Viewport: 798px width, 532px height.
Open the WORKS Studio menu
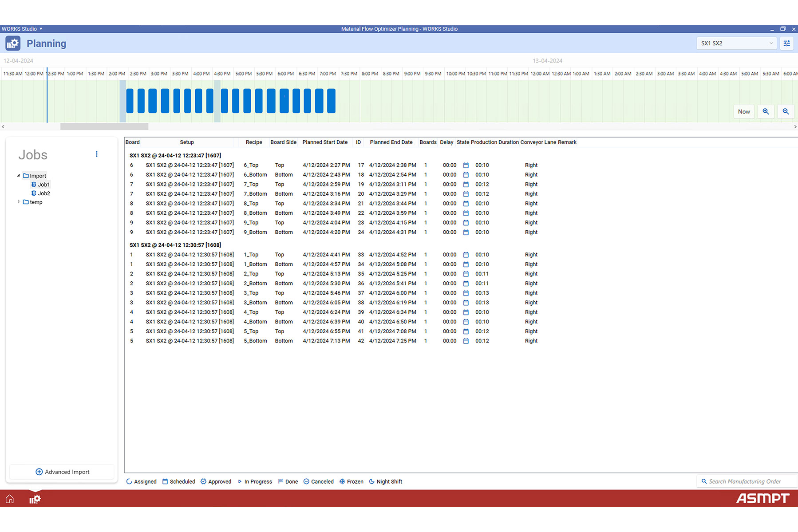(x=22, y=29)
